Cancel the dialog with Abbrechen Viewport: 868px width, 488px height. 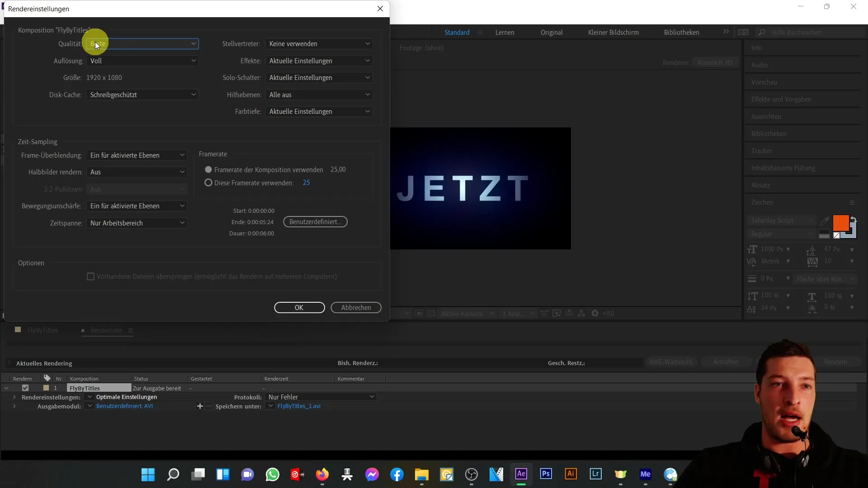[356, 307]
